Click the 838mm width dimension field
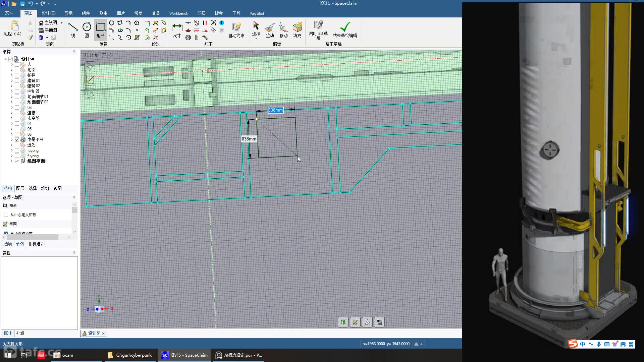Viewport: 644px width, 362px height. (275, 110)
